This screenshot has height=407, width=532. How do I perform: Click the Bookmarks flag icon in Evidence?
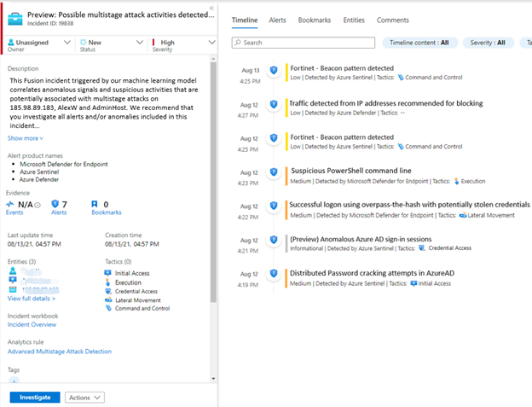click(x=95, y=204)
